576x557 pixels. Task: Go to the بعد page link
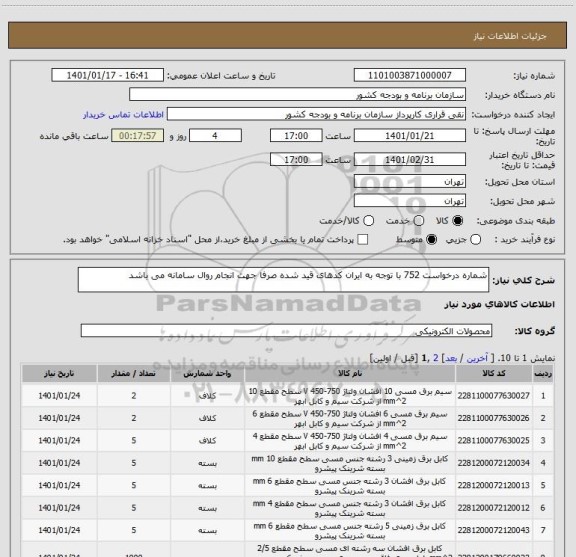(451, 358)
